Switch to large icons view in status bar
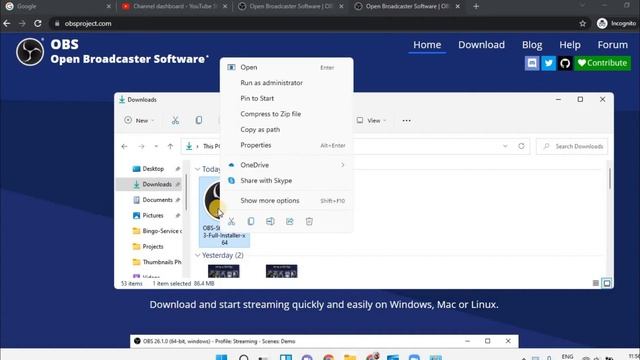 coord(607,283)
